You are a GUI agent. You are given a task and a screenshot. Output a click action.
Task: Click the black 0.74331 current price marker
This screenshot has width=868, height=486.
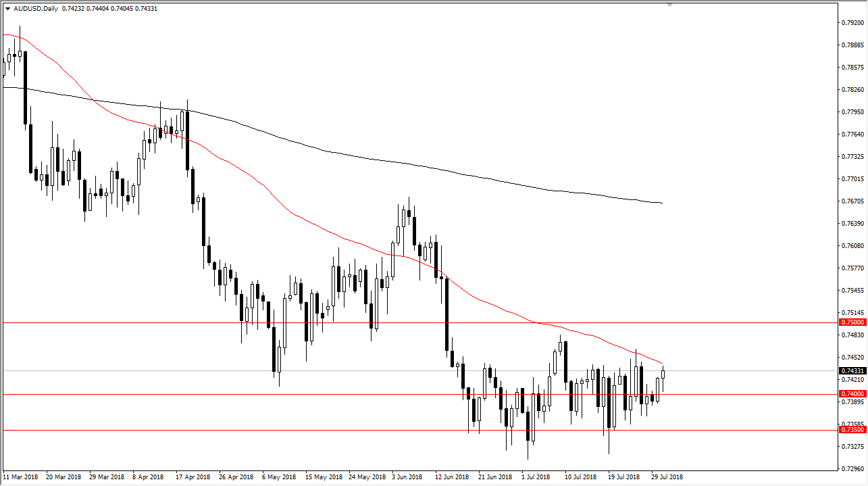coord(852,370)
